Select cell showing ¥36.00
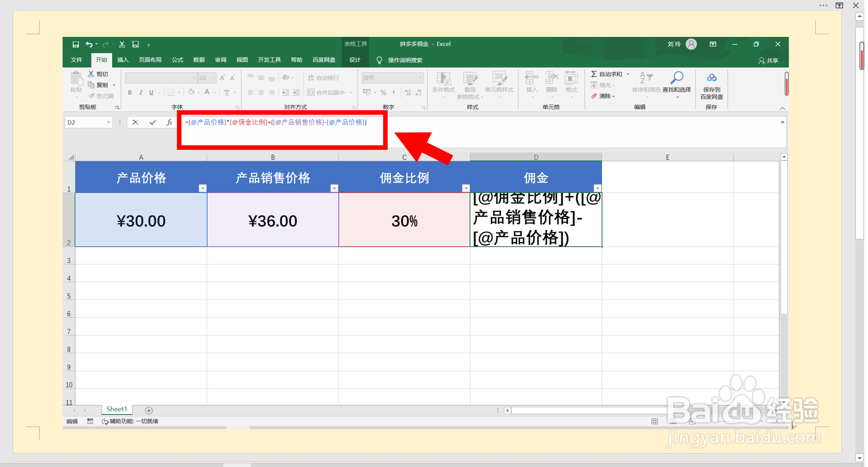 [273, 220]
